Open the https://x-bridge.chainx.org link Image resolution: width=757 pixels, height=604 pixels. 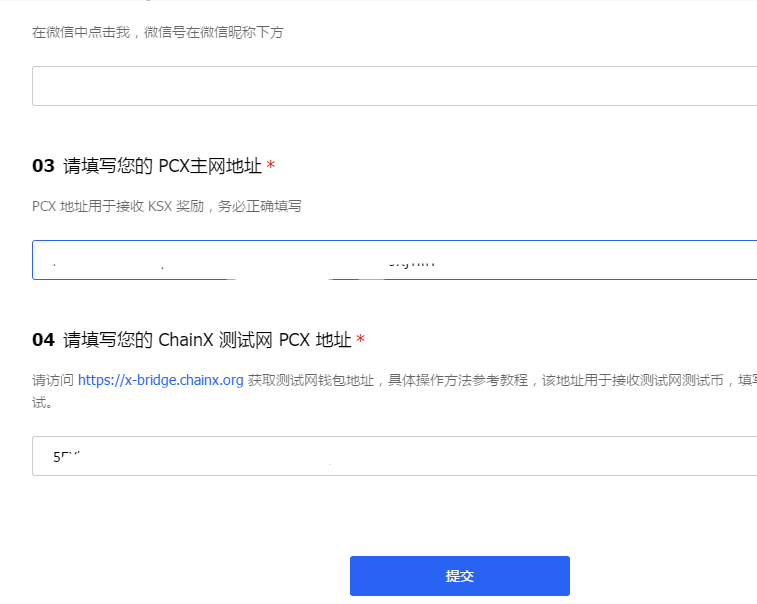pyautogui.click(x=161, y=380)
